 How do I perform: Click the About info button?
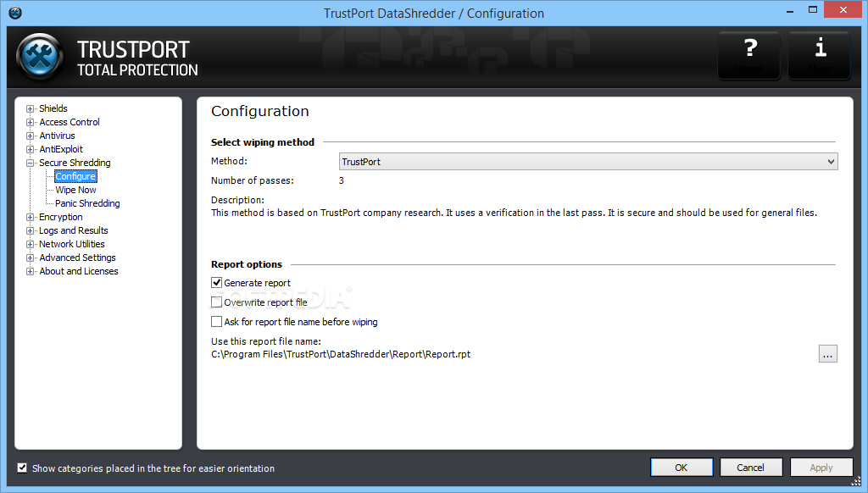pos(820,55)
